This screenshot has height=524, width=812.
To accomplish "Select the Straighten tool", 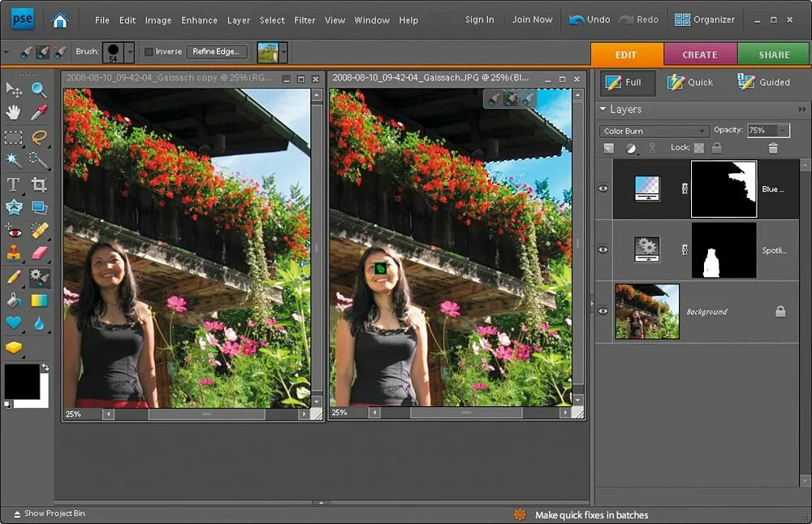I will pos(39,207).
